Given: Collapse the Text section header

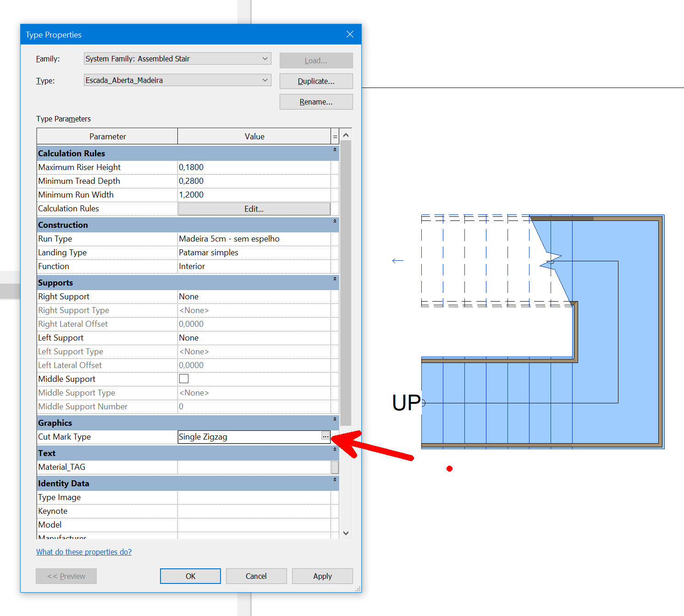Looking at the screenshot, I should (334, 449).
